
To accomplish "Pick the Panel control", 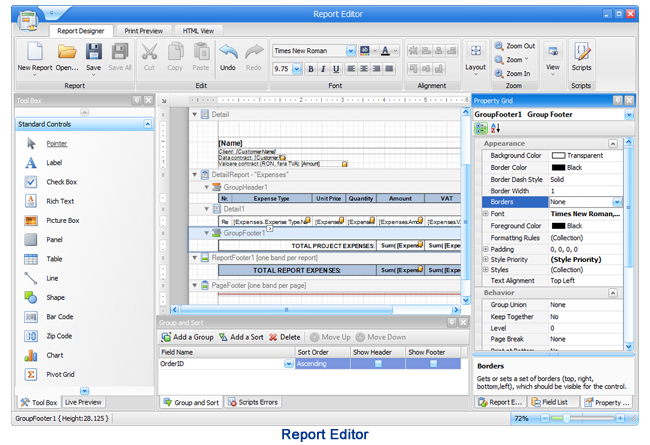I will [x=31, y=240].
